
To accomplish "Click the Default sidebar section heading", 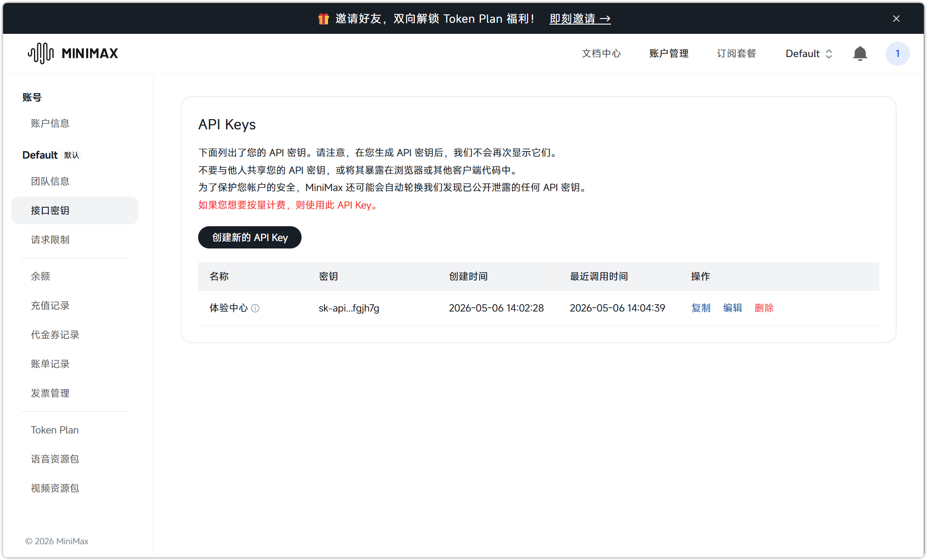I will tap(40, 155).
